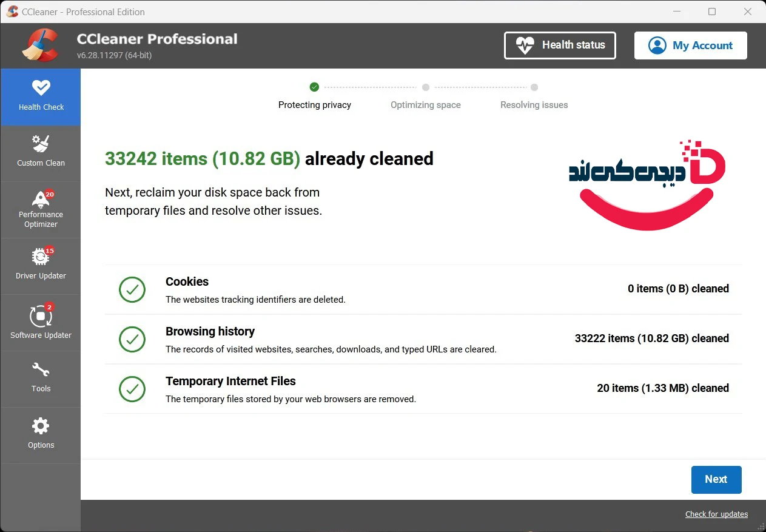Click the CCleaner Professional header title

(157, 39)
